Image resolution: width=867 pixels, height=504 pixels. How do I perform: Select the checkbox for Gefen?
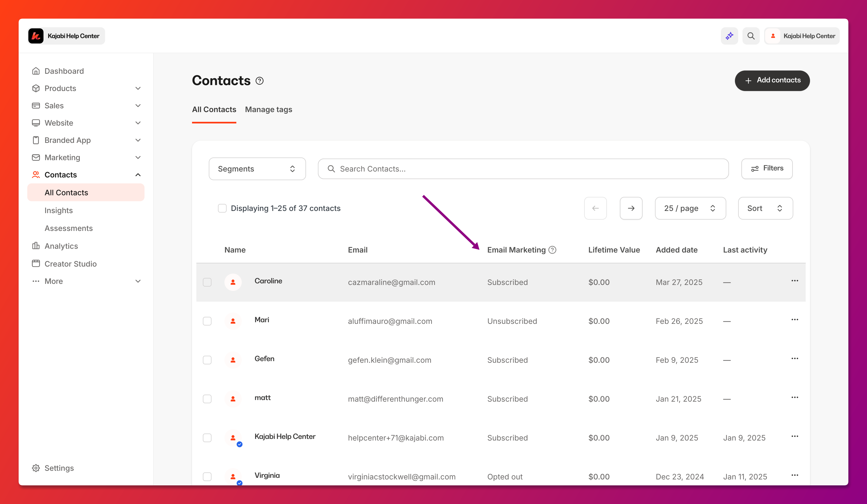point(207,360)
